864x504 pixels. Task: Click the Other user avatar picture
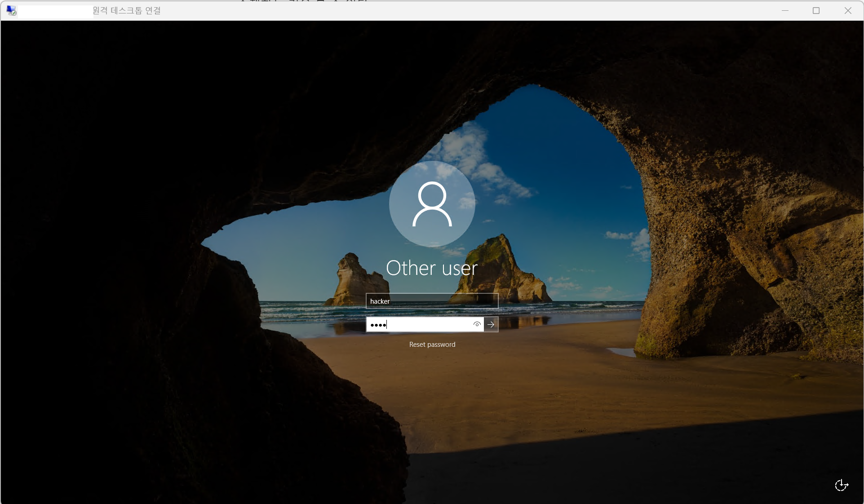click(x=432, y=204)
